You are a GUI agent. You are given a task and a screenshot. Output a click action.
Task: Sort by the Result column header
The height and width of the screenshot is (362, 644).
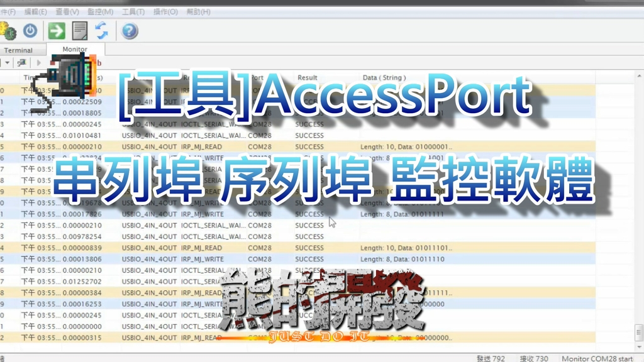tap(307, 77)
